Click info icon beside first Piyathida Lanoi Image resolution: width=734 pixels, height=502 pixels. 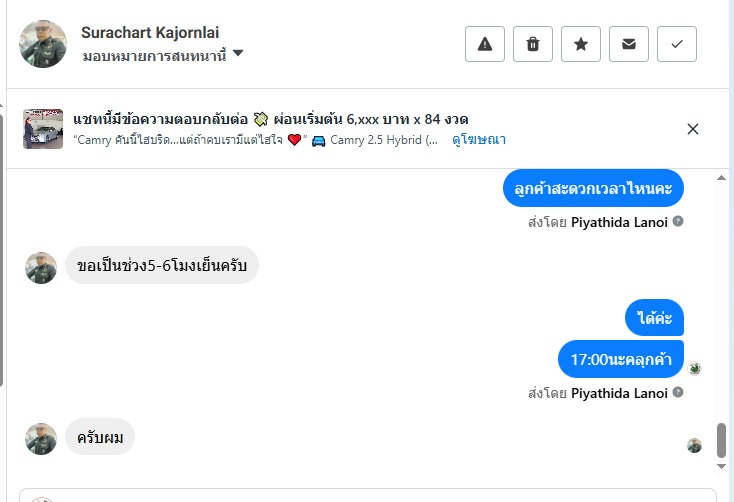coord(678,221)
